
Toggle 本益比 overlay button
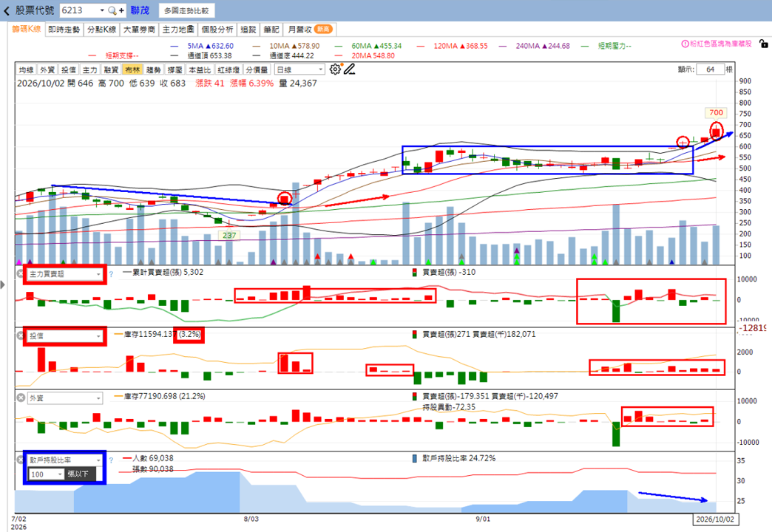point(200,70)
